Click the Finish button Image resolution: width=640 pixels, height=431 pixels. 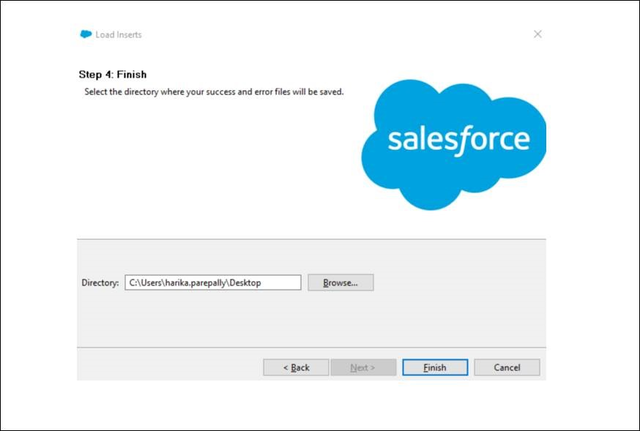pos(435,367)
